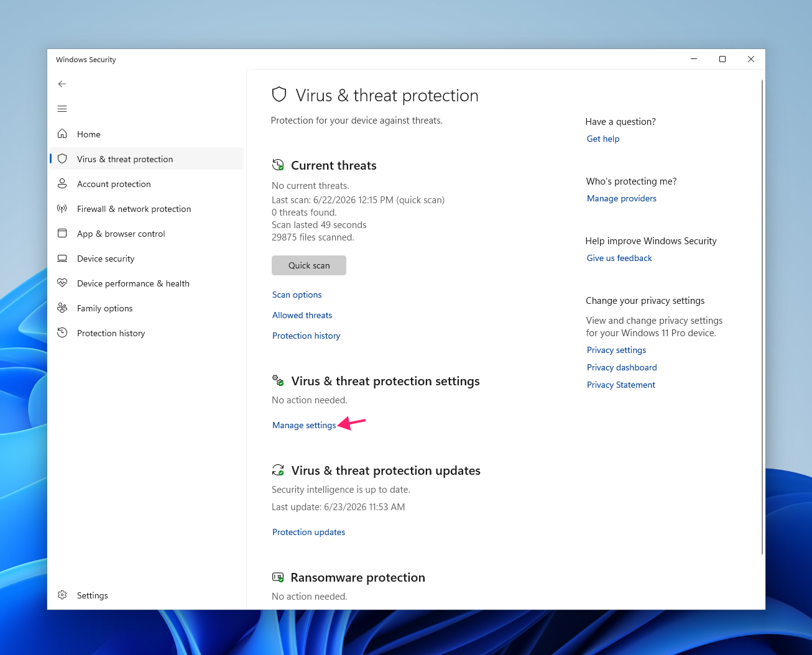
Task: Open the hamburger navigation menu
Action: point(62,109)
